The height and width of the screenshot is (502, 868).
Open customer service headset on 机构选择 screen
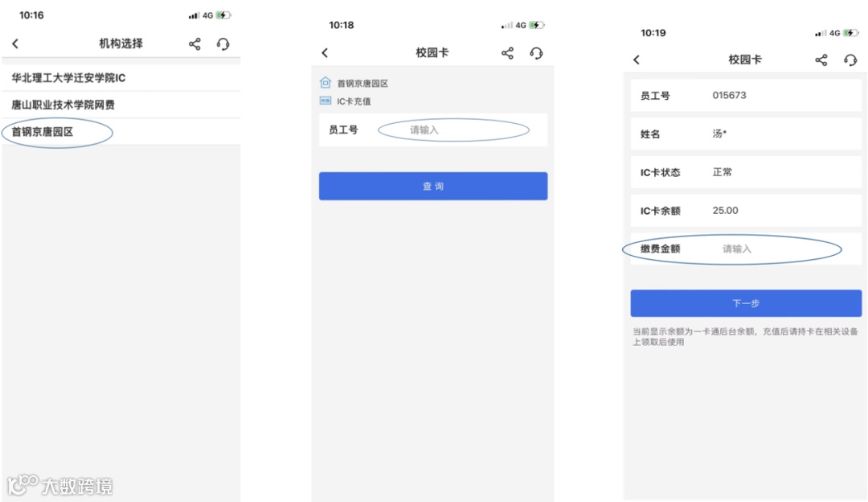223,43
